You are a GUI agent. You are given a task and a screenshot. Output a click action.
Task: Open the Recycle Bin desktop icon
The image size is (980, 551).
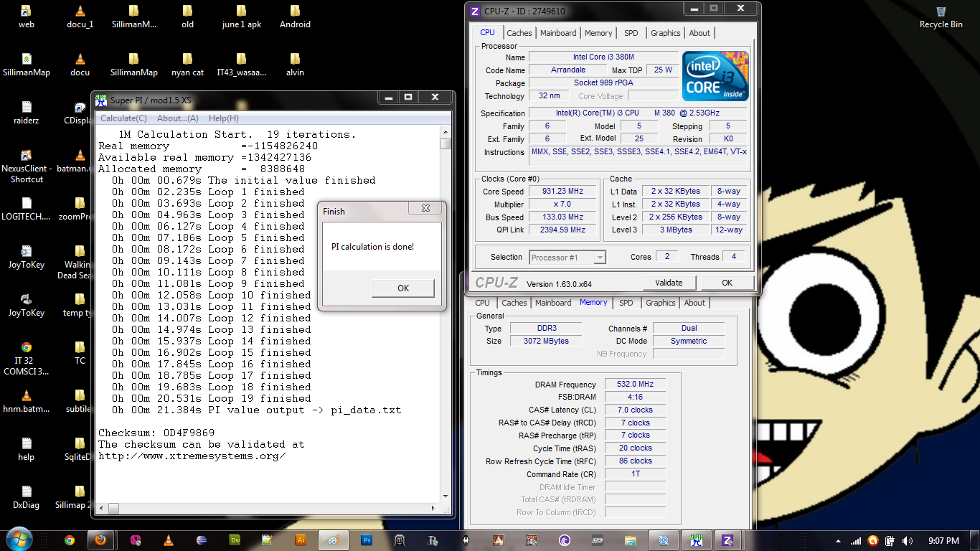941,17
